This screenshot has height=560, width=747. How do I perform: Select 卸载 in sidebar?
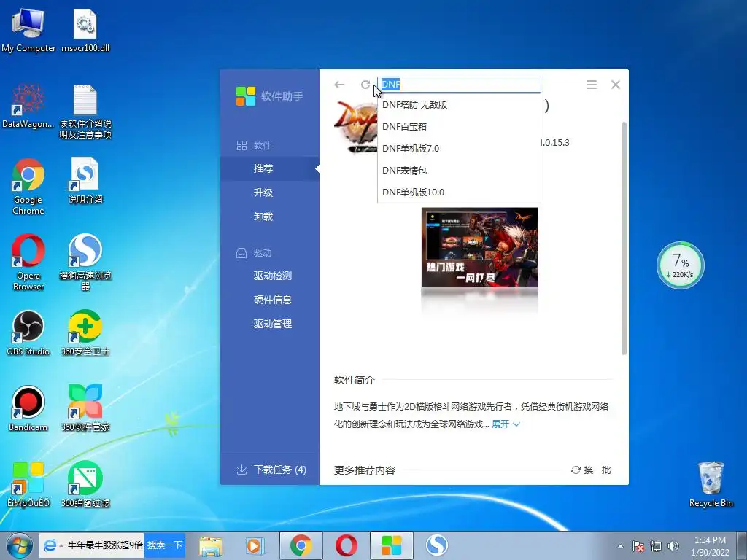pos(270,217)
